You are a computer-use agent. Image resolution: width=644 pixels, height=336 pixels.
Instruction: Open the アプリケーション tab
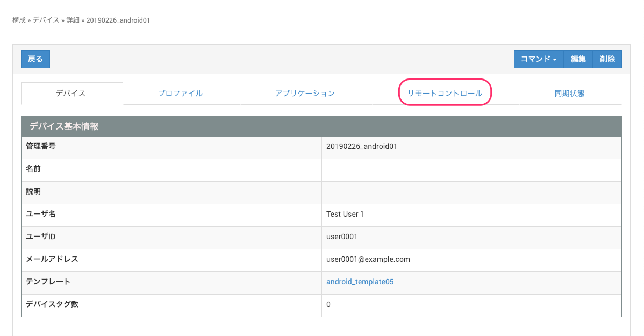point(305,94)
